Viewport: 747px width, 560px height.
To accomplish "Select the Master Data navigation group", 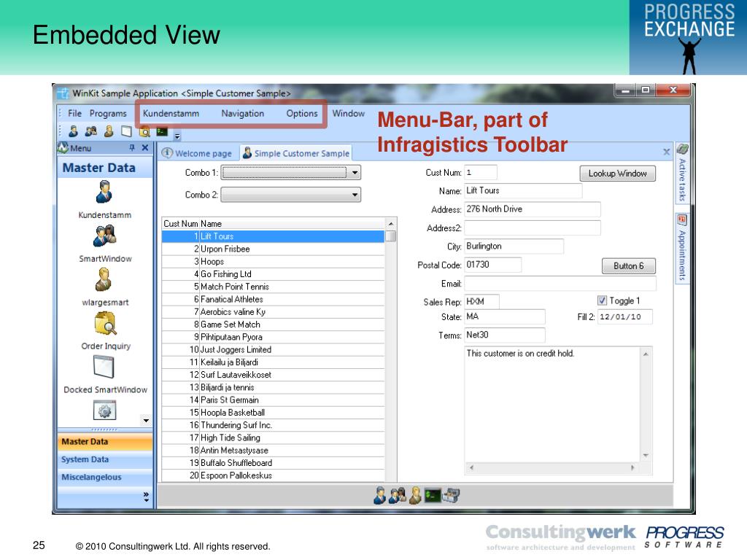I will [105, 441].
